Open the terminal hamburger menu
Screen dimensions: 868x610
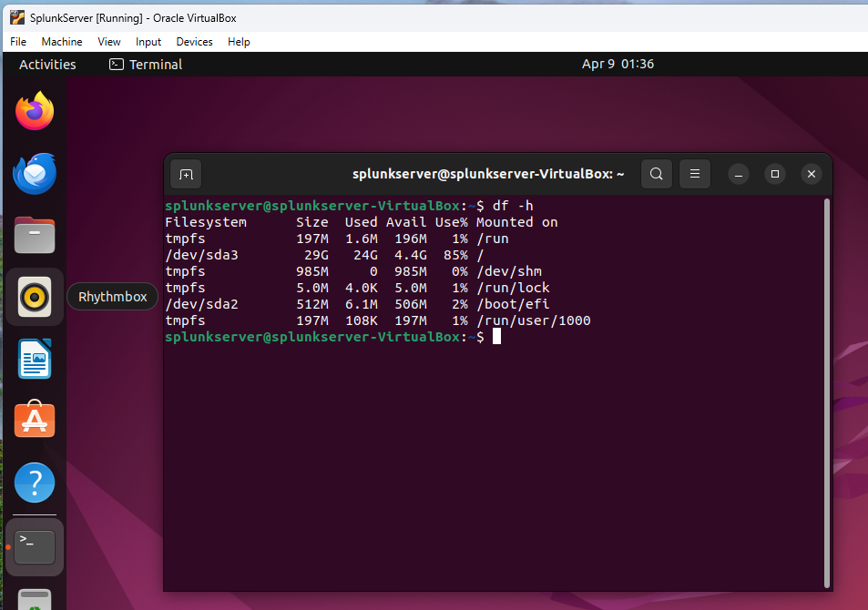(695, 174)
